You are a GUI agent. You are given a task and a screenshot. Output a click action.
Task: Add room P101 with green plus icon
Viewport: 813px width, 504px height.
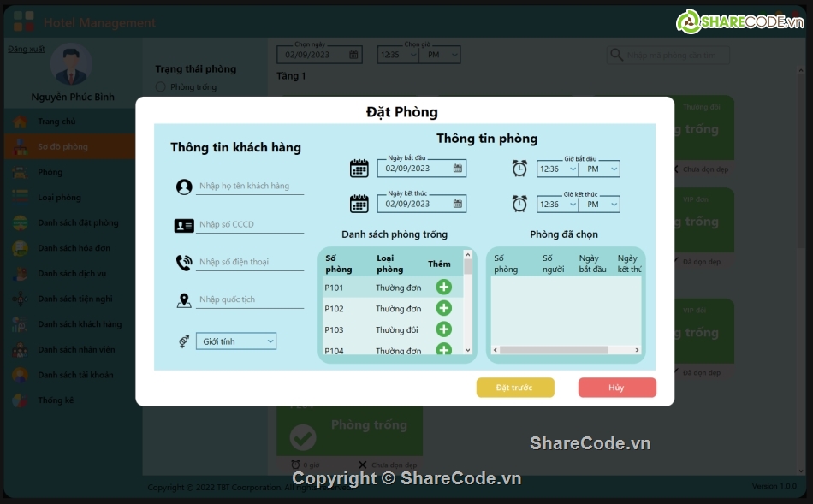(443, 288)
